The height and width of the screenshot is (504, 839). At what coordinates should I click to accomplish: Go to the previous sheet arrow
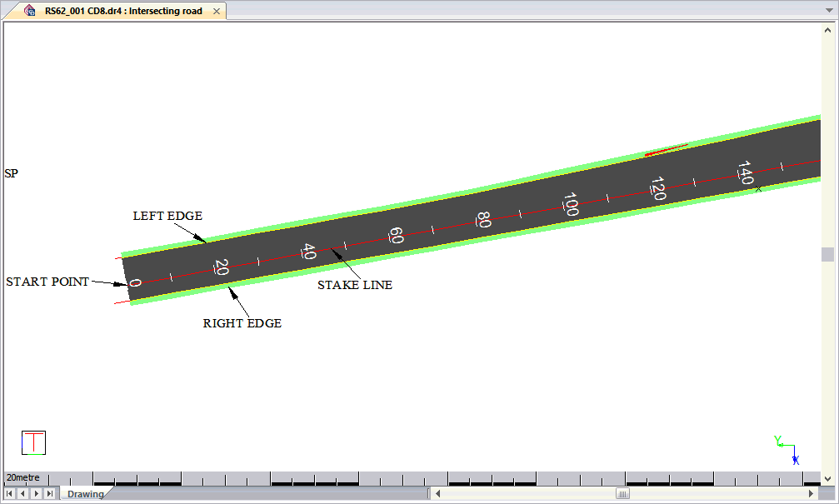pyautogui.click(x=22, y=494)
